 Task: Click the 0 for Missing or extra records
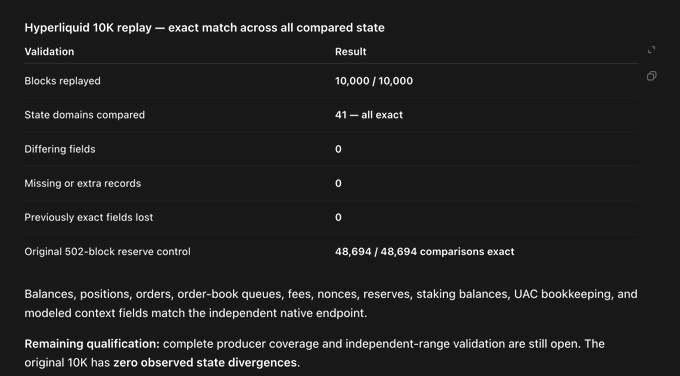tap(338, 183)
